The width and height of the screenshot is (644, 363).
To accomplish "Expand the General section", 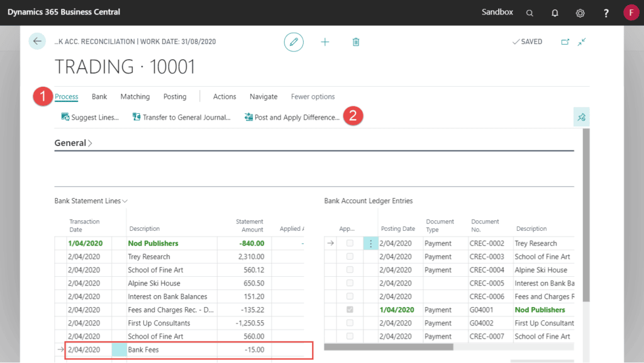I will click(74, 143).
